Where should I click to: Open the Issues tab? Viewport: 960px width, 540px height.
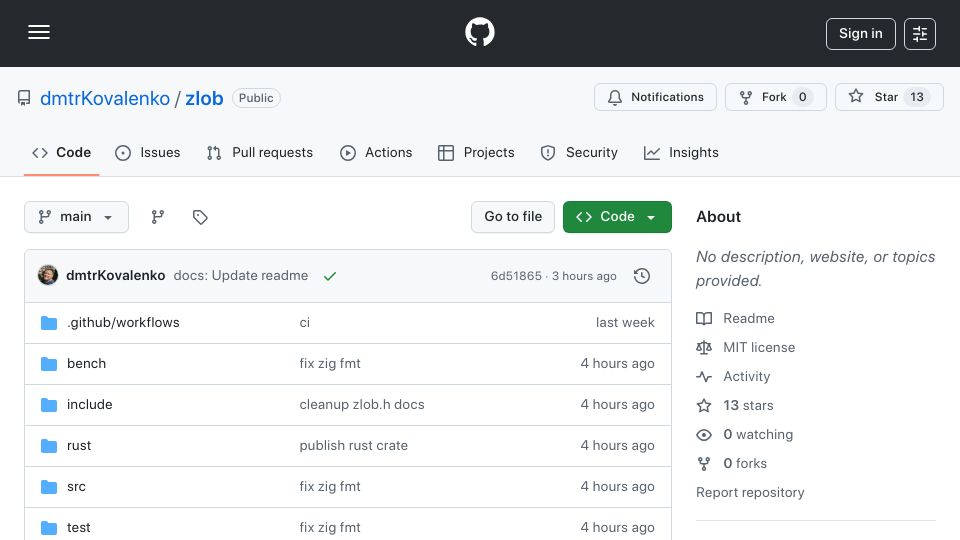pyautogui.click(x=148, y=152)
